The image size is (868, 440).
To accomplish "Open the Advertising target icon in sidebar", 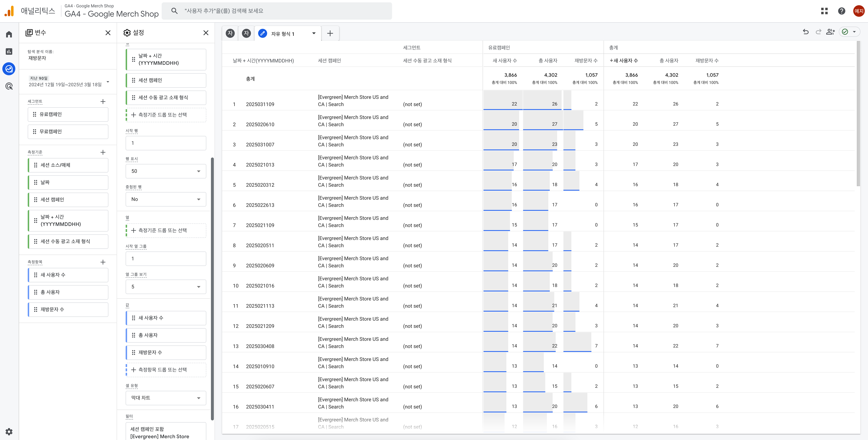I will point(9,86).
